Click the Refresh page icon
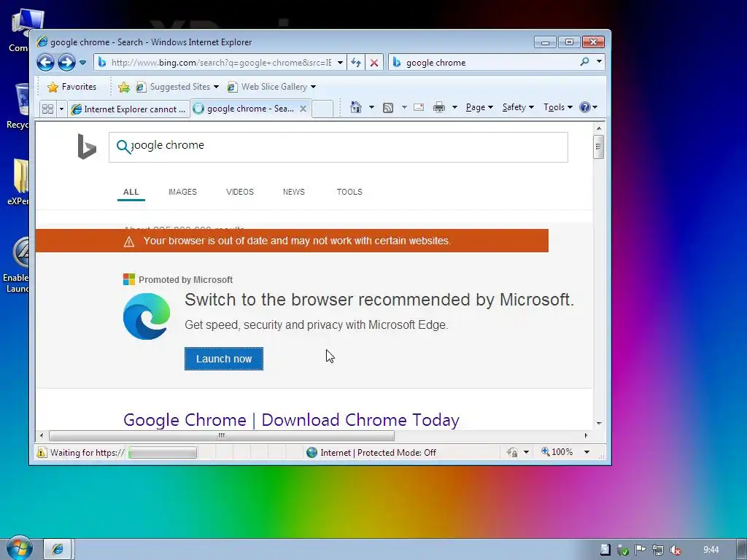 pyautogui.click(x=356, y=63)
